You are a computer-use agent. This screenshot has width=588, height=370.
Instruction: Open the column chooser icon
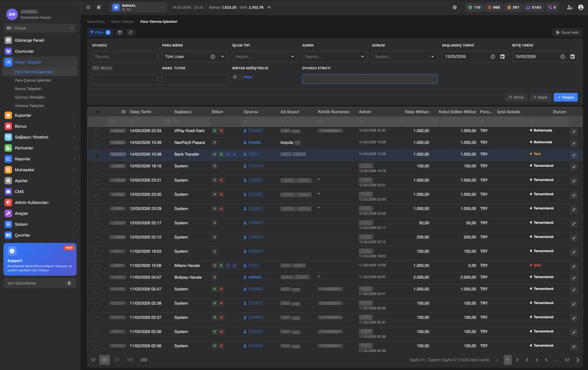pyautogui.click(x=120, y=32)
